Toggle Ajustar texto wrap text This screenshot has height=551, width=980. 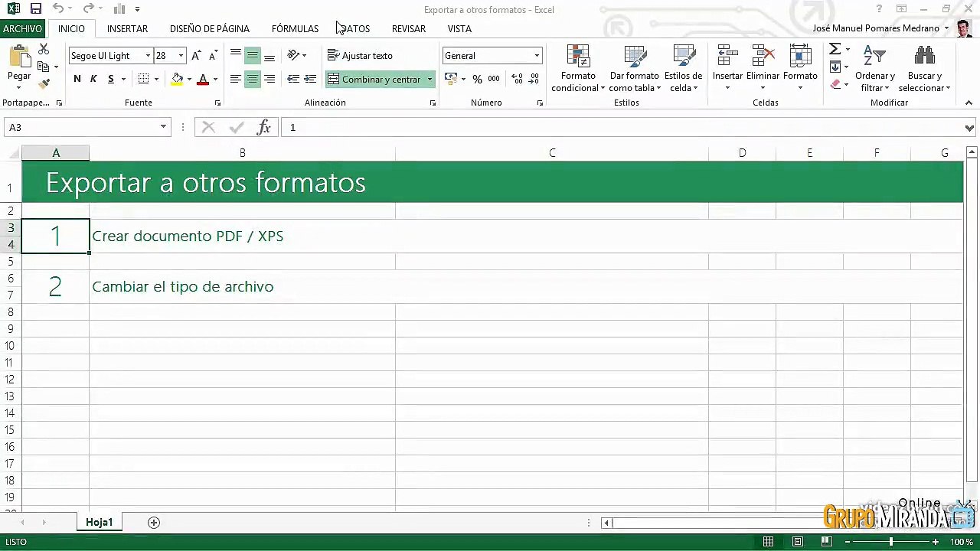coord(360,55)
